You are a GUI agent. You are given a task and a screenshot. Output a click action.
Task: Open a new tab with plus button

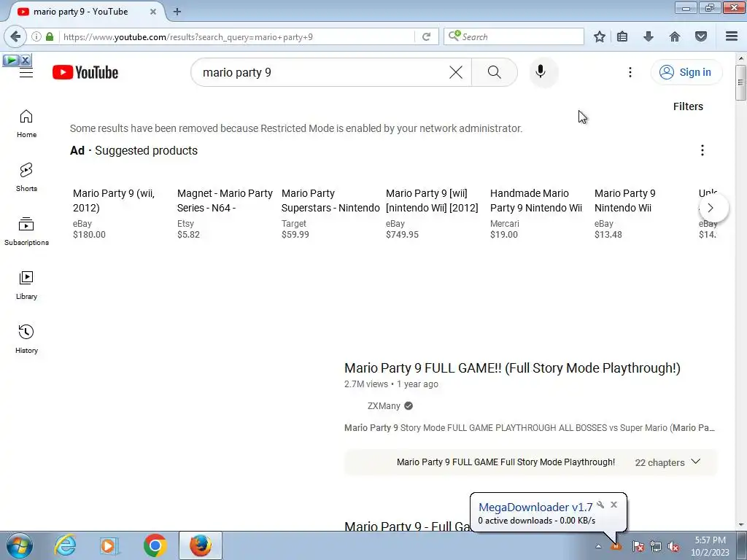click(177, 12)
